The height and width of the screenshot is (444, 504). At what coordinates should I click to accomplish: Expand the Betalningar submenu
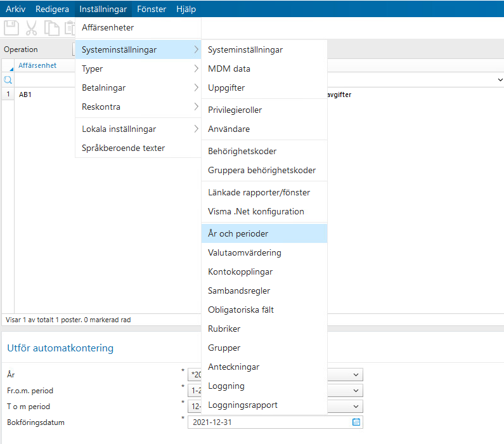pyautogui.click(x=138, y=88)
